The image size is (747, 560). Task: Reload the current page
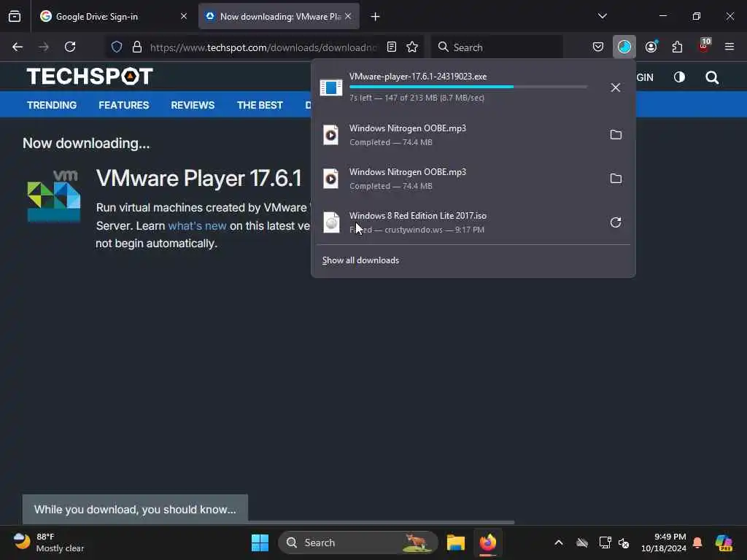(70, 47)
